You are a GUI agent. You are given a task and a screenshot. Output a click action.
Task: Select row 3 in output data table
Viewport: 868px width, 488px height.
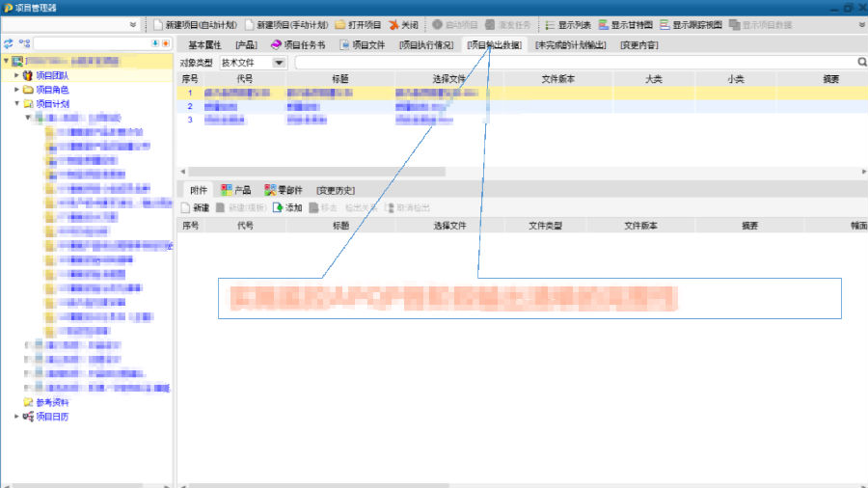click(x=523, y=120)
